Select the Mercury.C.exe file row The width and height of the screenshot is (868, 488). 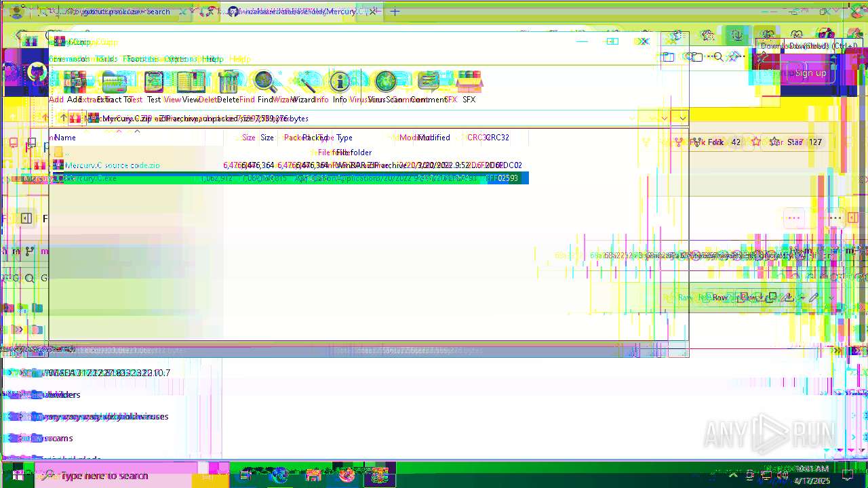point(290,178)
